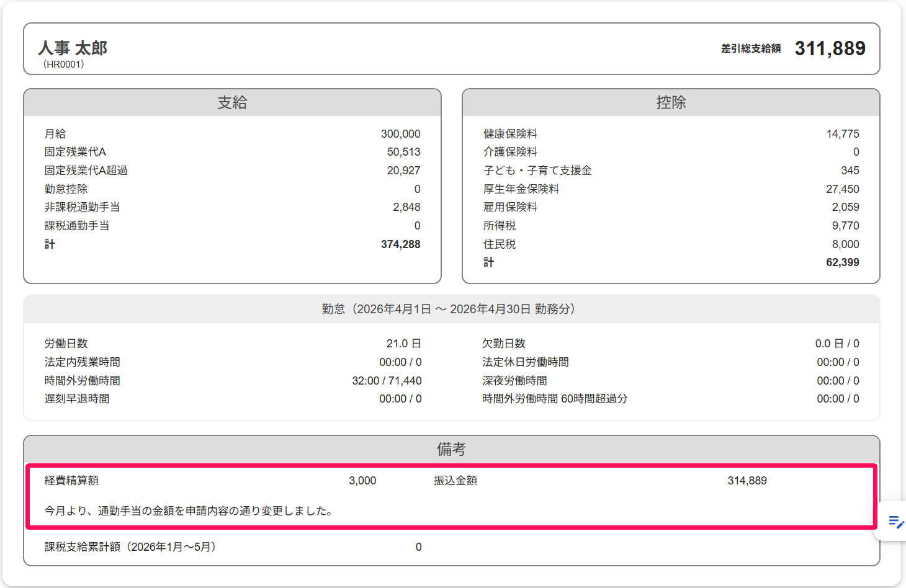
Task: Click the 備考 section header
Action: click(452, 449)
